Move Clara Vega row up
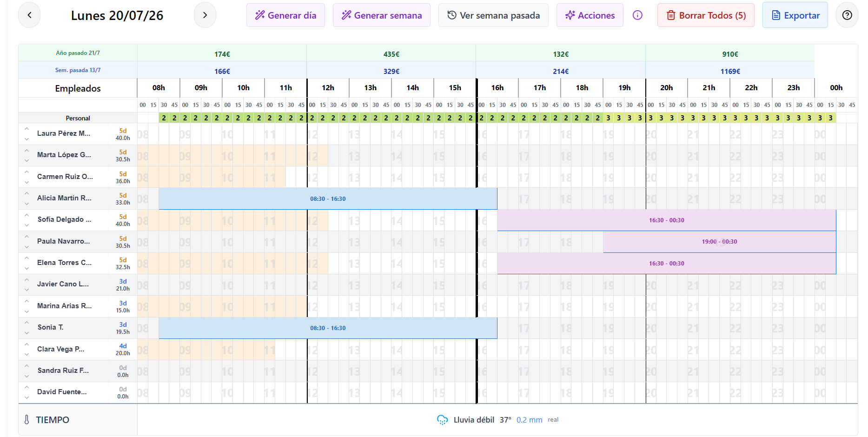Screen dimensions: 868x437 coord(27,344)
